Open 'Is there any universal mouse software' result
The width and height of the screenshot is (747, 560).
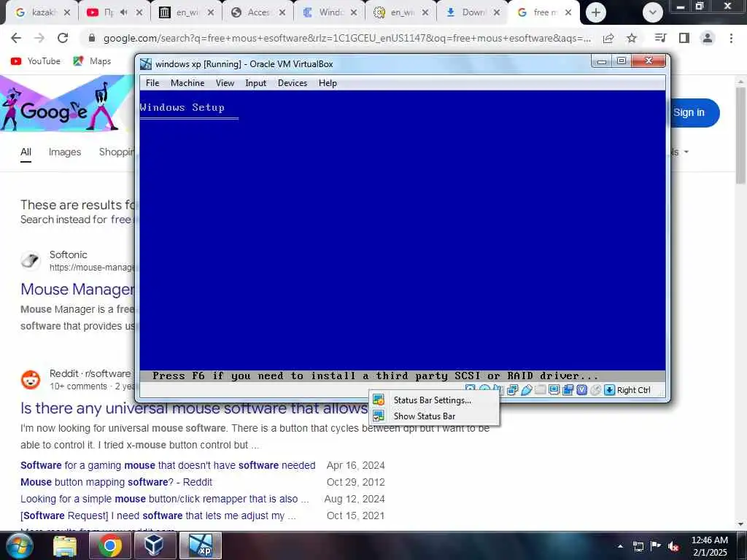click(x=194, y=408)
